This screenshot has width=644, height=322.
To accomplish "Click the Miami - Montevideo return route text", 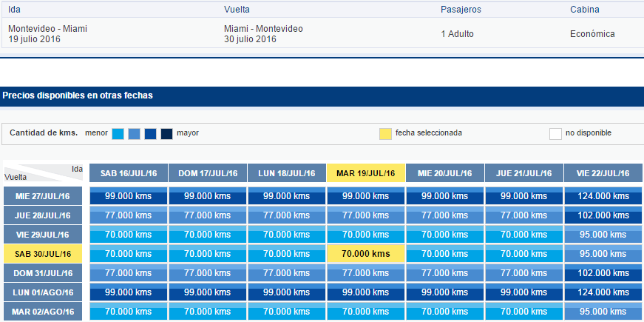I will click(263, 29).
